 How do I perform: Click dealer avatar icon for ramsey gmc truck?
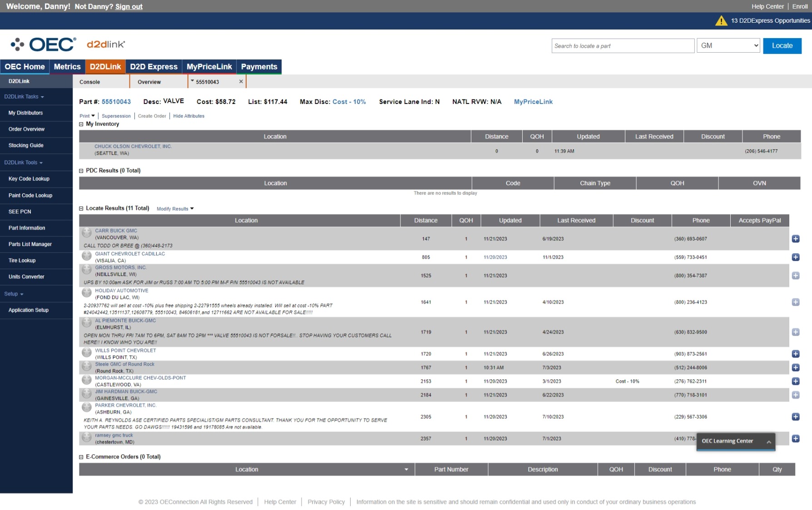[x=87, y=437]
